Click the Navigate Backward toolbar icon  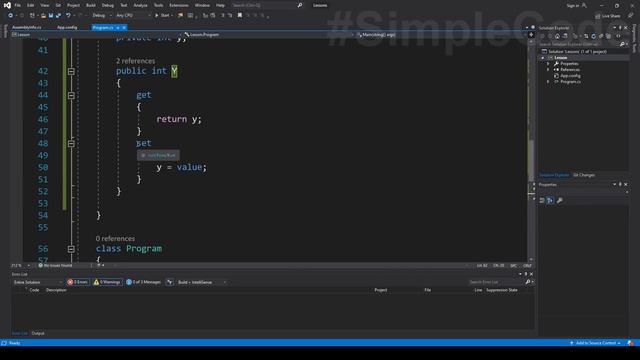10,16
